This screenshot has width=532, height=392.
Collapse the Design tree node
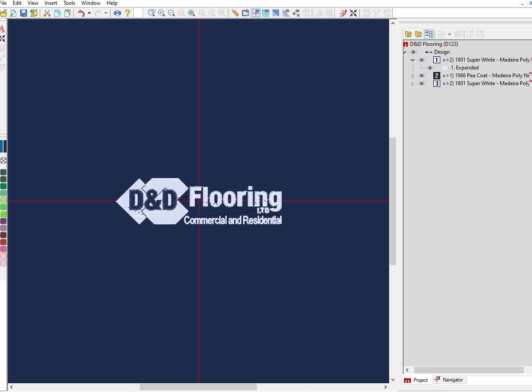pyautogui.click(x=405, y=52)
